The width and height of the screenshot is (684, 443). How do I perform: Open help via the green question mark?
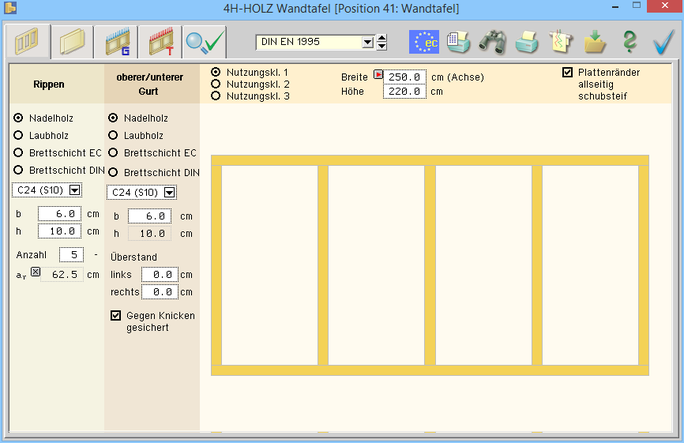629,42
